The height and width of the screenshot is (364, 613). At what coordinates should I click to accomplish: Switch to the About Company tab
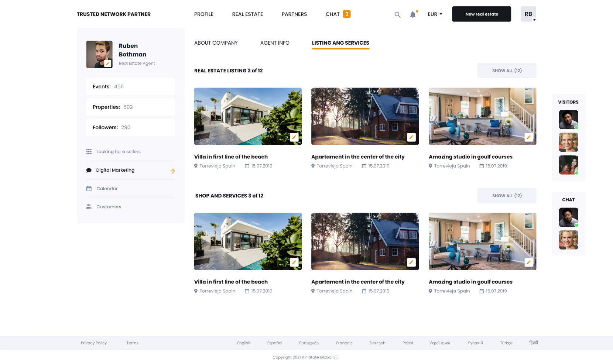point(216,43)
